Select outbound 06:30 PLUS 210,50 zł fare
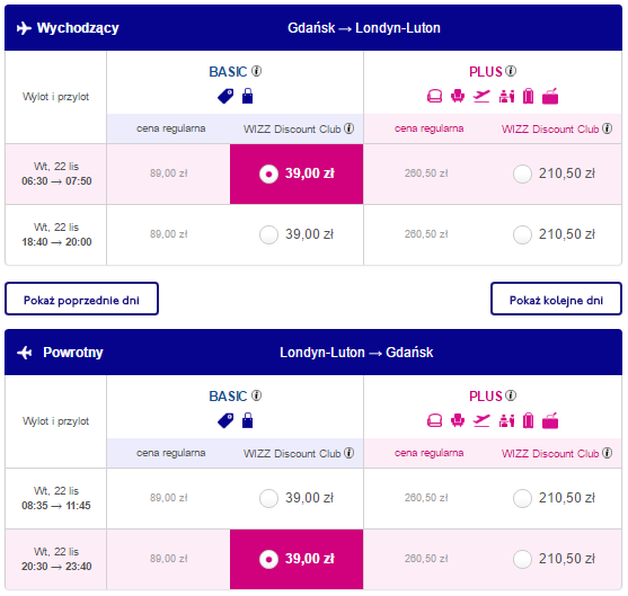628x596 pixels. tap(522, 174)
